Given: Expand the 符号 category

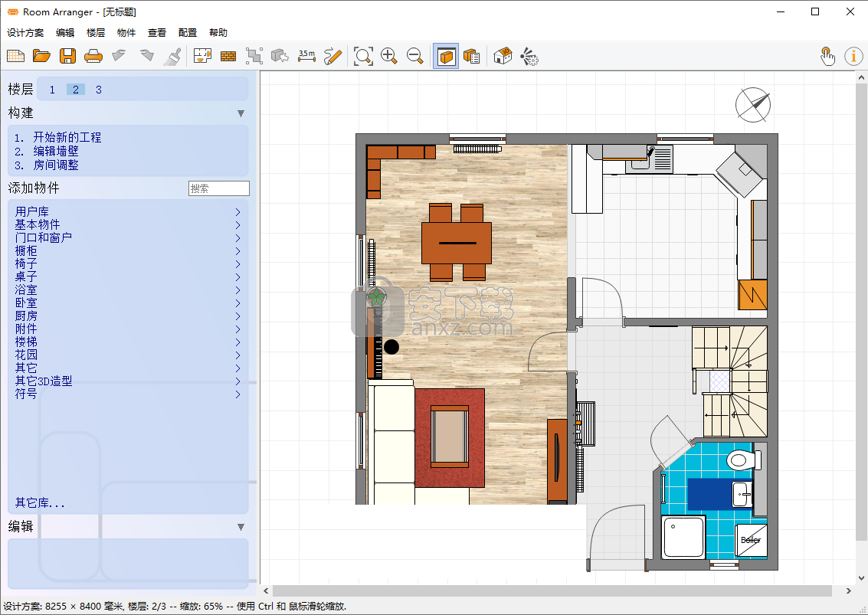Looking at the screenshot, I should tap(128, 394).
